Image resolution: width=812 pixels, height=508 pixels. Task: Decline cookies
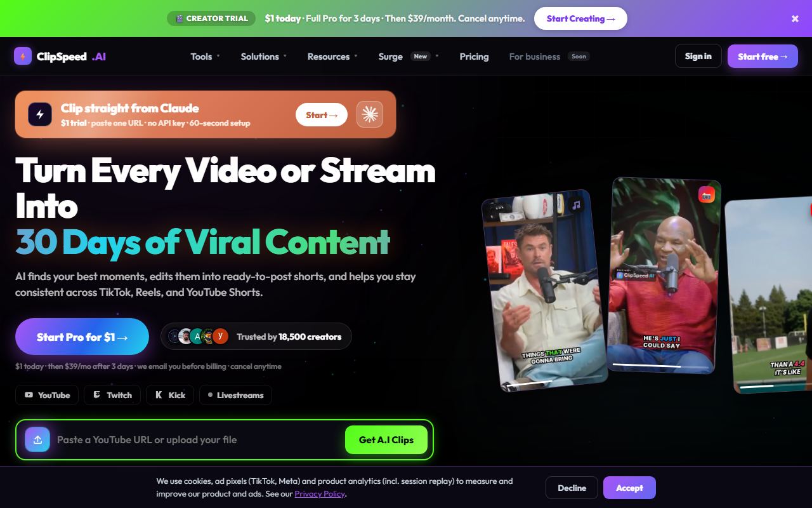click(572, 488)
